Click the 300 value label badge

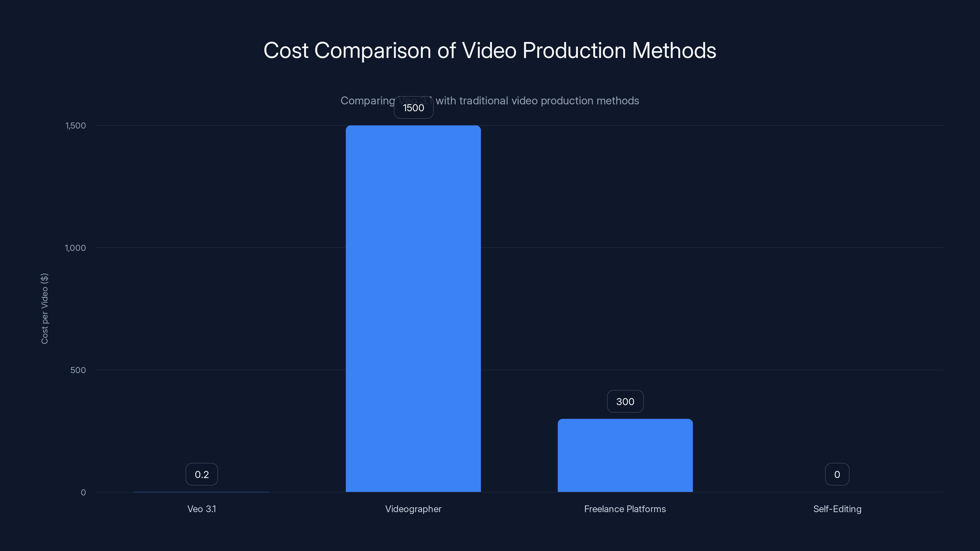click(x=625, y=401)
